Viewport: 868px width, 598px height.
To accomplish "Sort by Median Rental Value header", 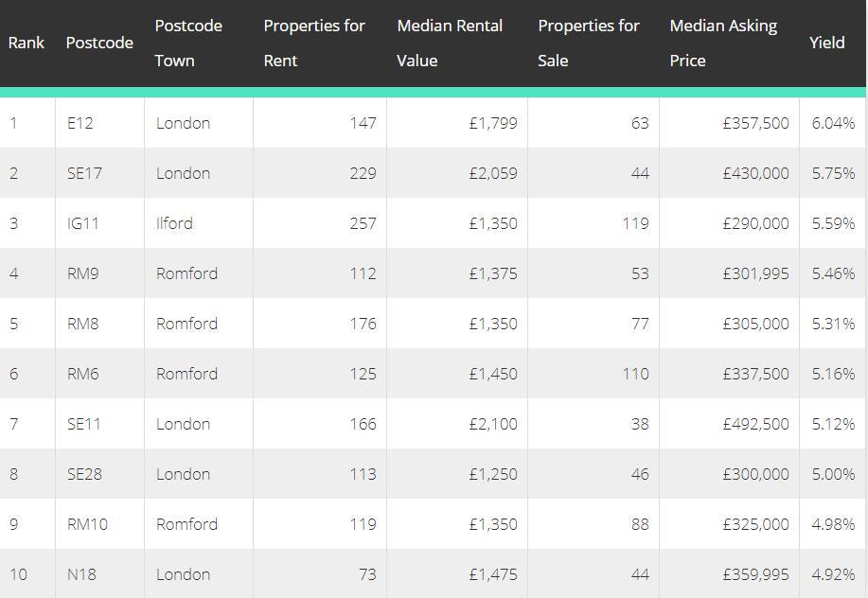I will (x=450, y=43).
